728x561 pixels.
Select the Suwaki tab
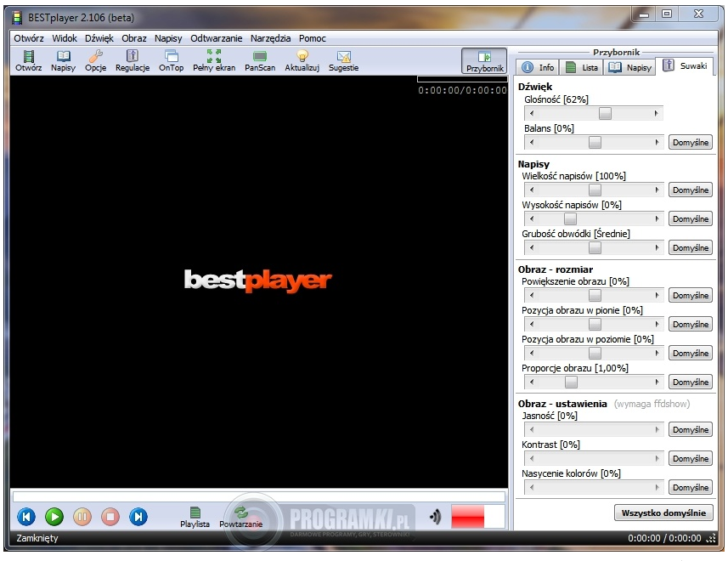pos(685,66)
